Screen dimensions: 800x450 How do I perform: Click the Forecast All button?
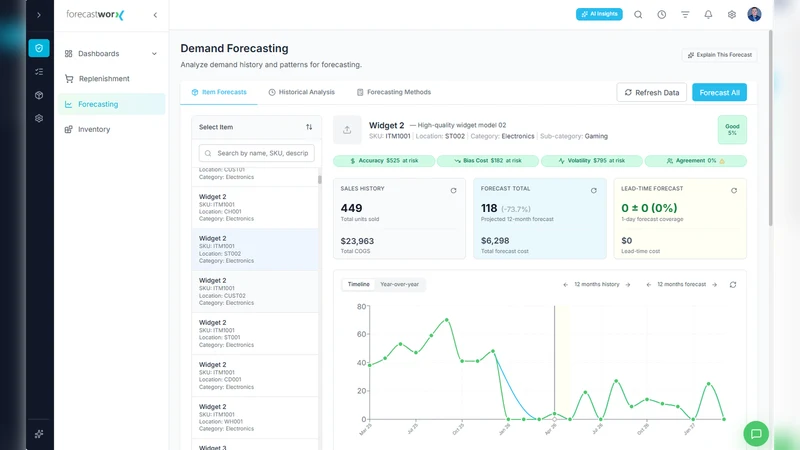coord(719,92)
